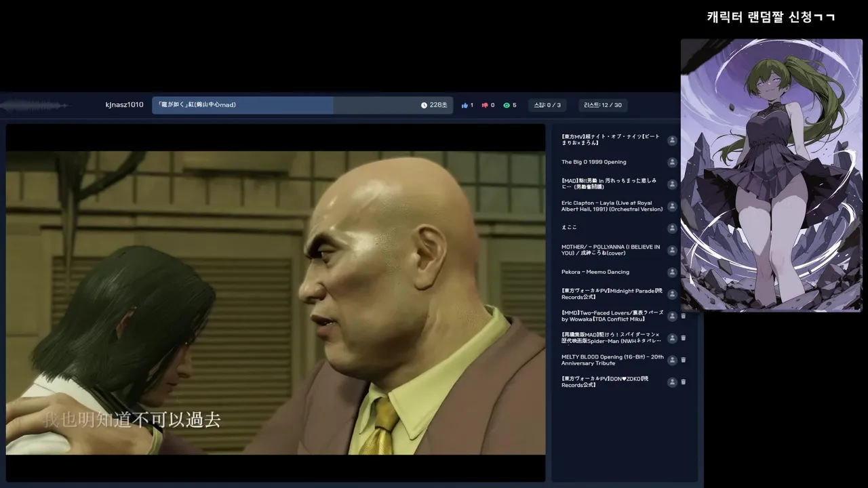
Task: Click the 리스트: 12 / 30 list counter
Action: point(603,105)
